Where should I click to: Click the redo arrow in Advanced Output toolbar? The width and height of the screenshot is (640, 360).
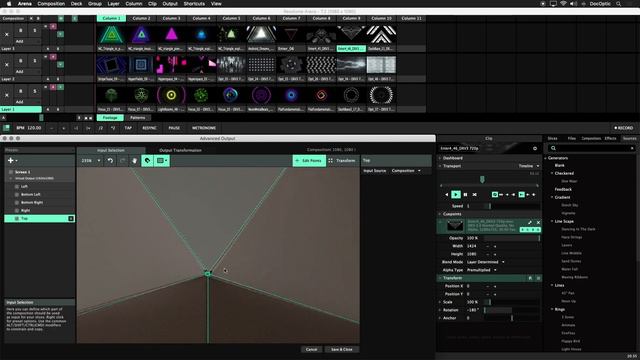click(x=122, y=161)
